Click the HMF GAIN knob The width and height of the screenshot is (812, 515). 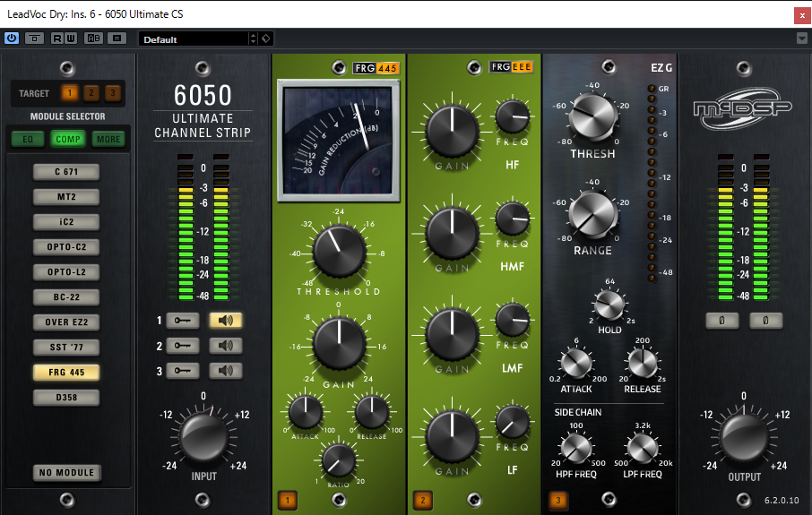(x=452, y=234)
